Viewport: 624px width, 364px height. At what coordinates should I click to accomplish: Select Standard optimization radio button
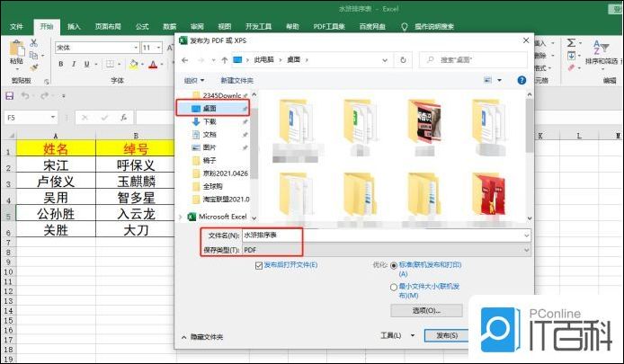(394, 265)
